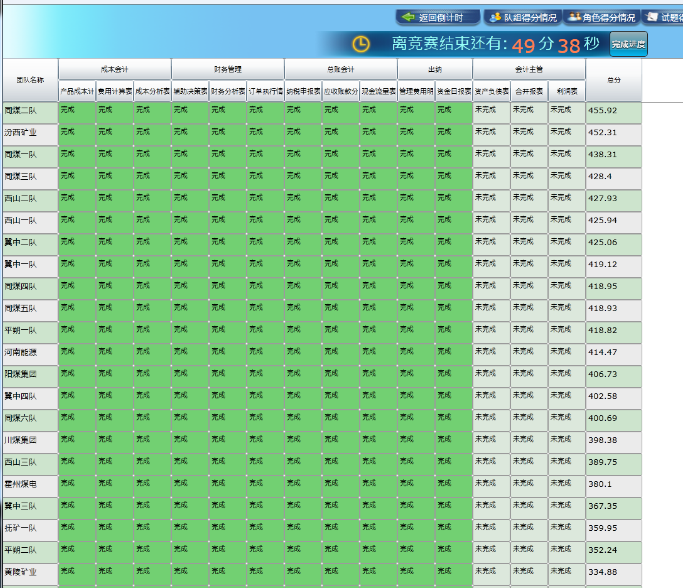Screen dimensions: 683x588
Task: Click the 会计主管 group header
Action: [x=529, y=69]
